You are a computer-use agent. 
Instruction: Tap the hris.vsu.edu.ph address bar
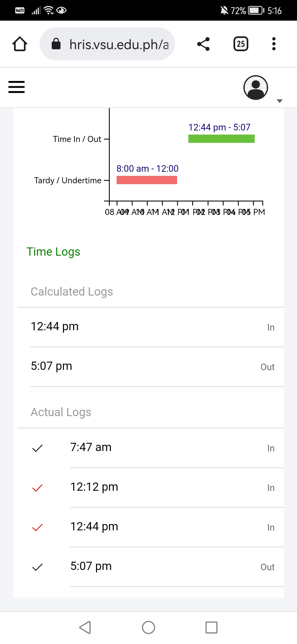(x=118, y=44)
